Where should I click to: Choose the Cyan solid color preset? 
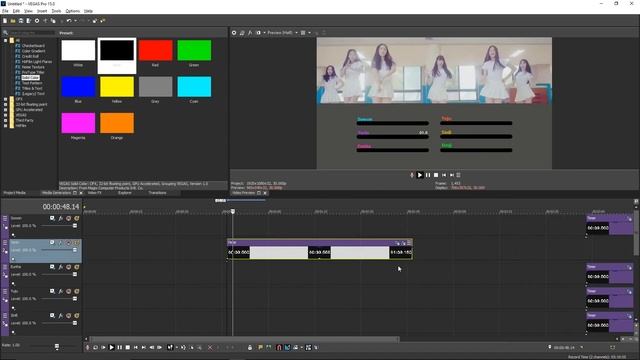[x=194, y=87]
